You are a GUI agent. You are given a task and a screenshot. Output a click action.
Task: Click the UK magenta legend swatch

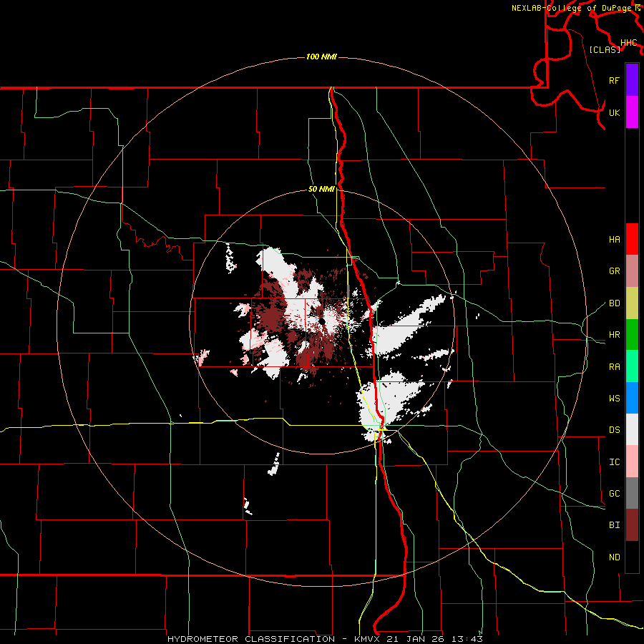pyautogui.click(x=632, y=112)
